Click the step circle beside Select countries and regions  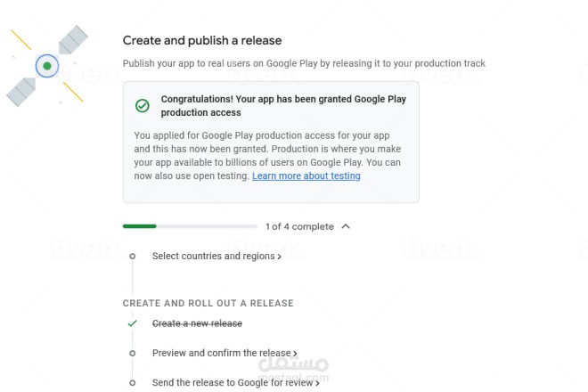click(x=133, y=257)
